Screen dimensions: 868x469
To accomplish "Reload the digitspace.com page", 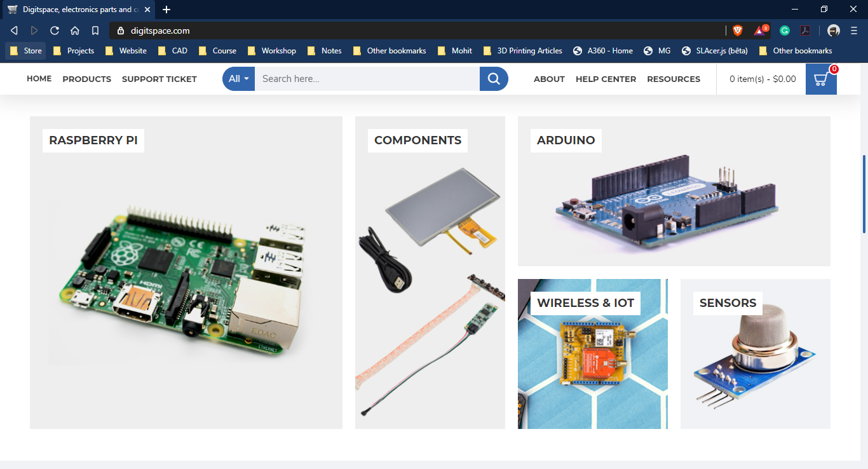I will (55, 31).
